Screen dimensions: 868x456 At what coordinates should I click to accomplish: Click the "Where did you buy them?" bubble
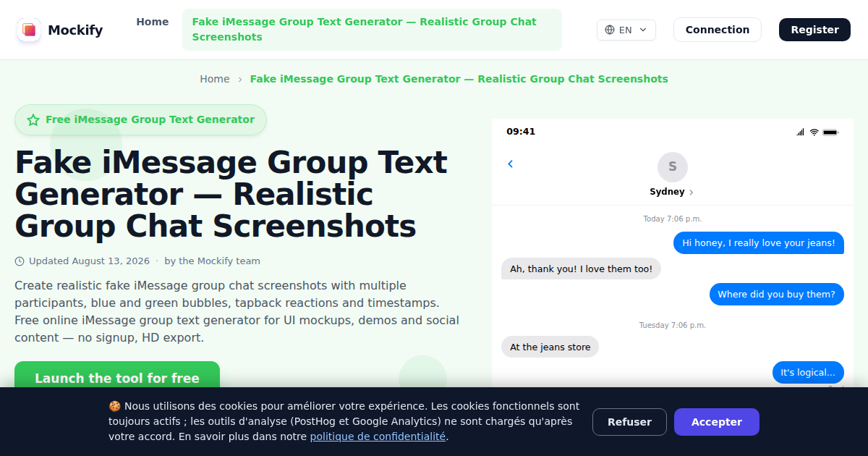click(x=776, y=295)
